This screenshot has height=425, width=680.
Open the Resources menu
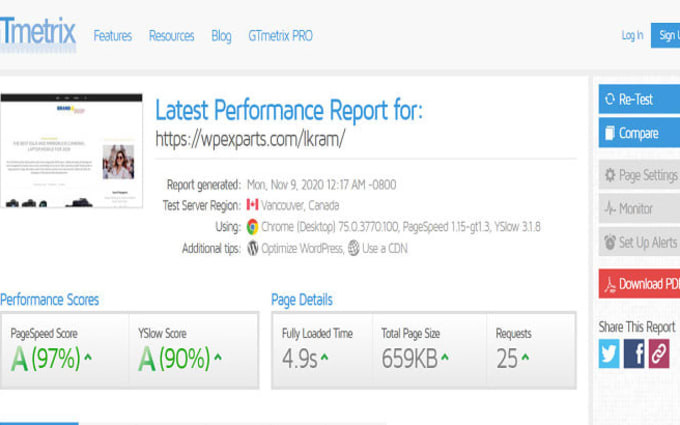(x=171, y=36)
